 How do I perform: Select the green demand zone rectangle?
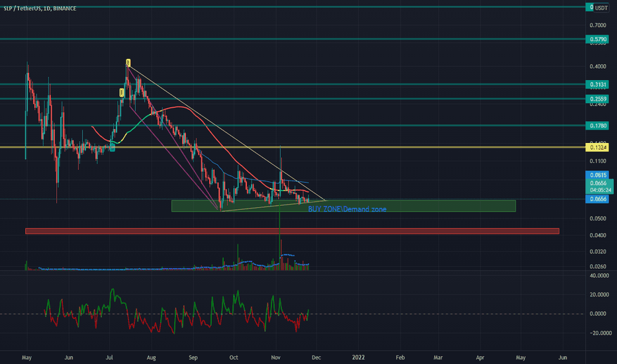click(344, 206)
